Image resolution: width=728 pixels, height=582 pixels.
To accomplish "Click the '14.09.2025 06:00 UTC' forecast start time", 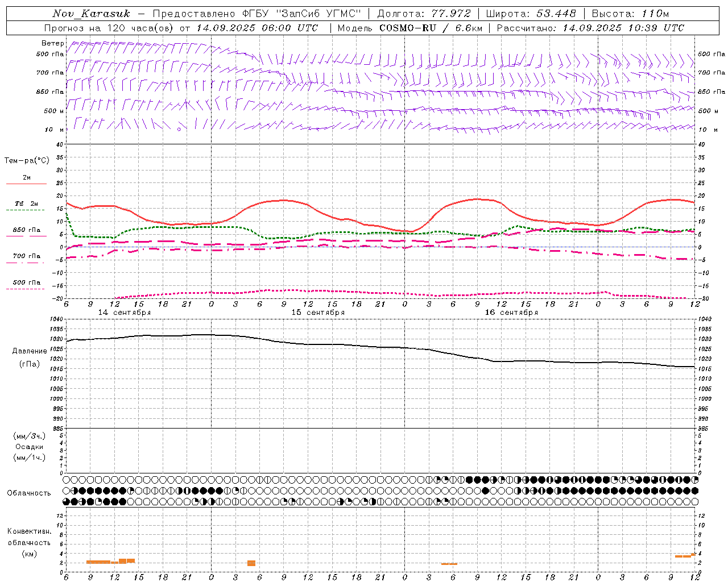I will [x=257, y=28].
